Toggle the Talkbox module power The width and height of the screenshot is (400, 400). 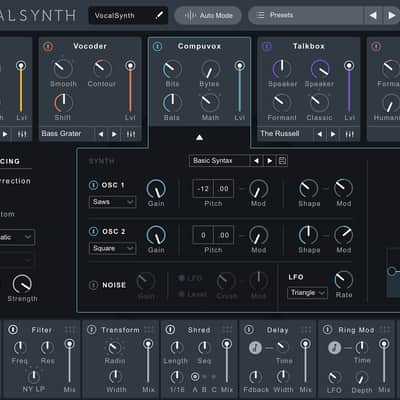[x=267, y=46]
